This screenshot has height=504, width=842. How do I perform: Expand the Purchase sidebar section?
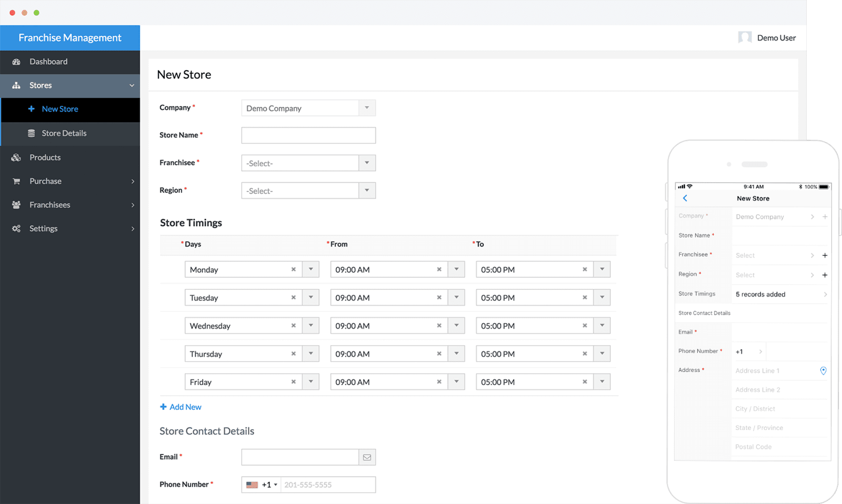[x=133, y=181]
